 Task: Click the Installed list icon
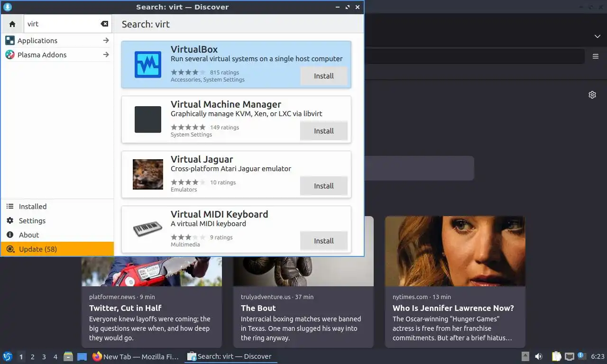click(10, 206)
